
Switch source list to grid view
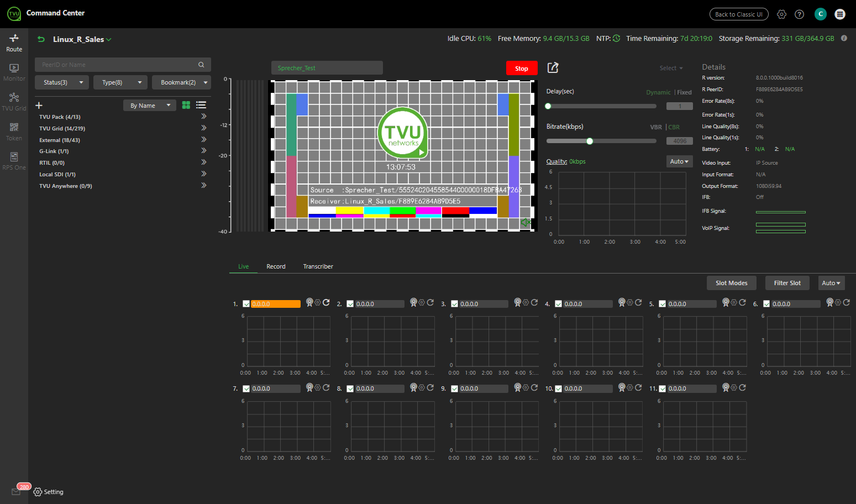(186, 105)
